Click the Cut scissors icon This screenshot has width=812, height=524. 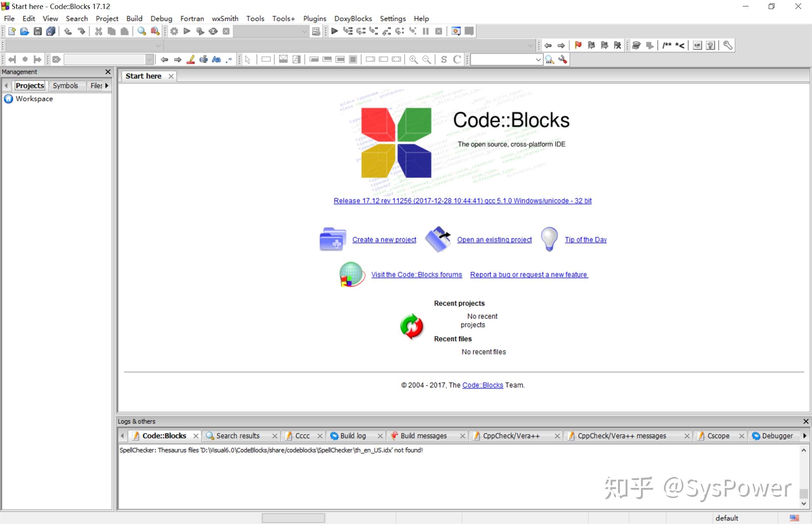click(x=98, y=31)
